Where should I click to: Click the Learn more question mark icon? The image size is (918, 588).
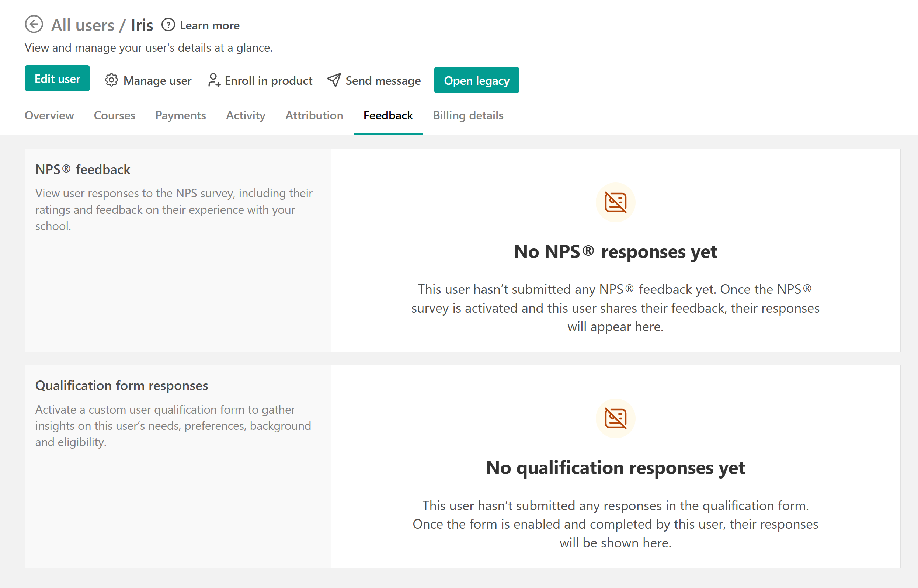pyautogui.click(x=168, y=25)
